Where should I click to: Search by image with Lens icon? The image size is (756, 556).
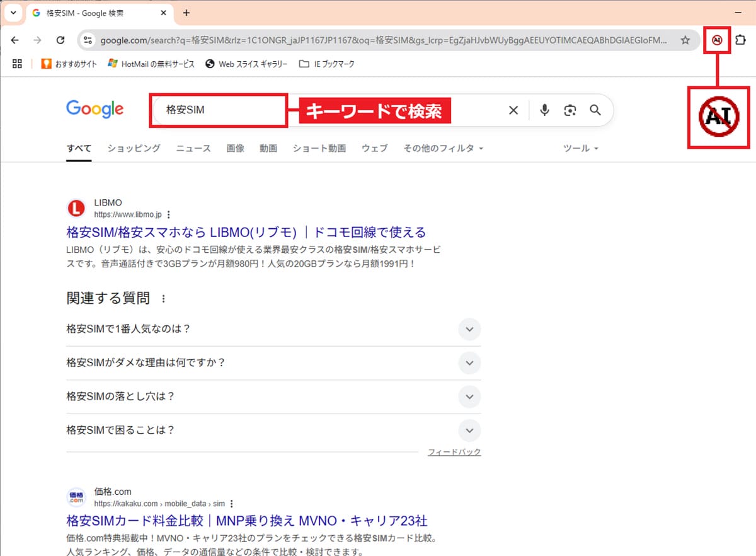click(x=570, y=110)
